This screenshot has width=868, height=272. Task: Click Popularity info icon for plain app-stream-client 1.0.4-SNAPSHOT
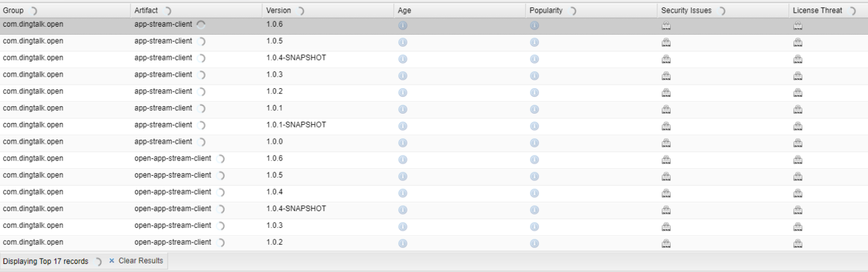[534, 59]
